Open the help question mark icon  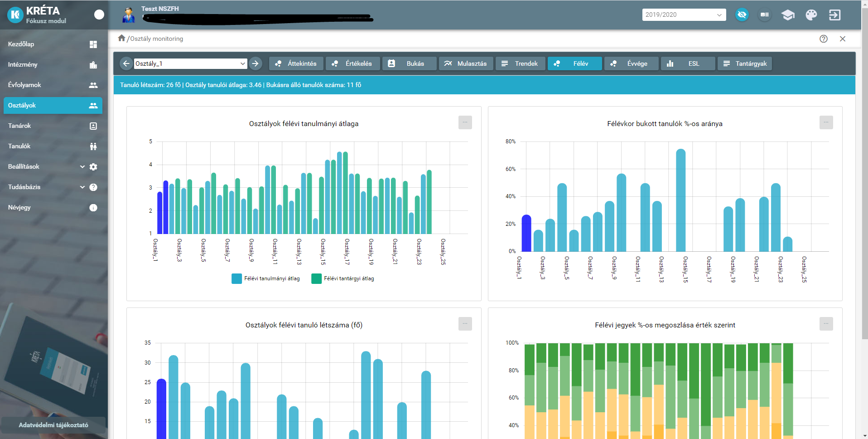click(824, 39)
